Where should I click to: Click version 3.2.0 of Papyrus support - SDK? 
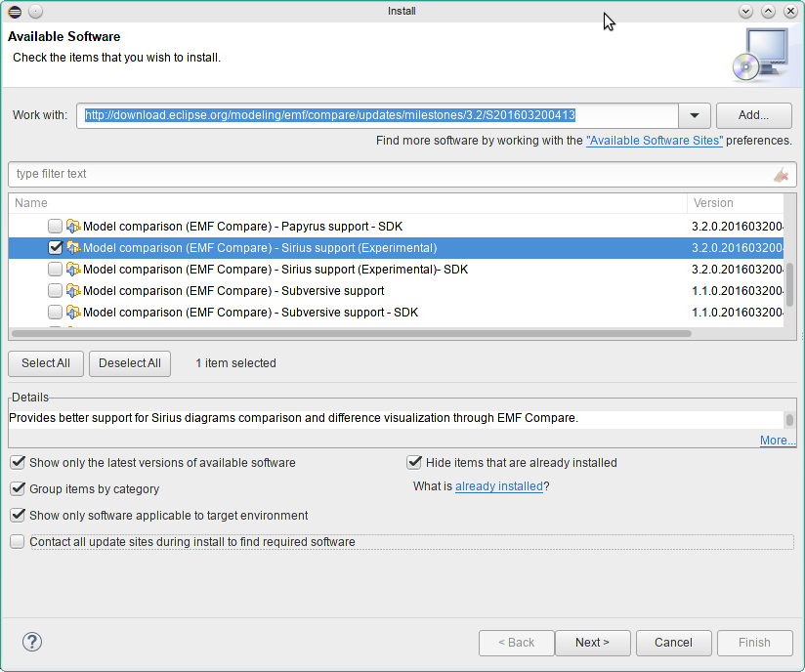tap(738, 227)
